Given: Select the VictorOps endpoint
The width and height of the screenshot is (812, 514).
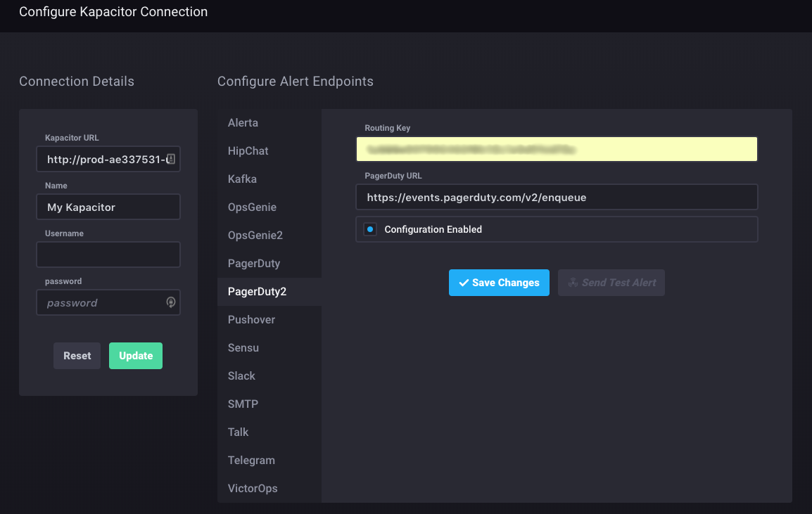Looking at the screenshot, I should tap(253, 488).
